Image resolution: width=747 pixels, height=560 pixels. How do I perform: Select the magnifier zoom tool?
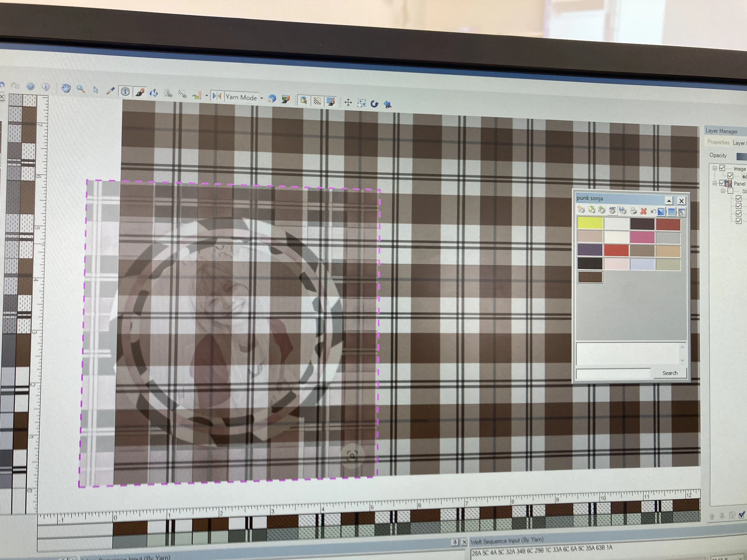click(81, 89)
